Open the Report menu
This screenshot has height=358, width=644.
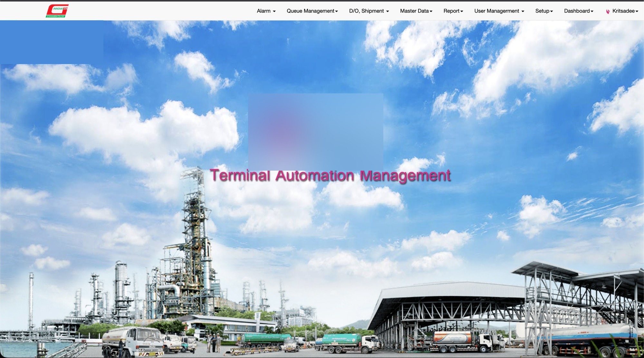(453, 11)
